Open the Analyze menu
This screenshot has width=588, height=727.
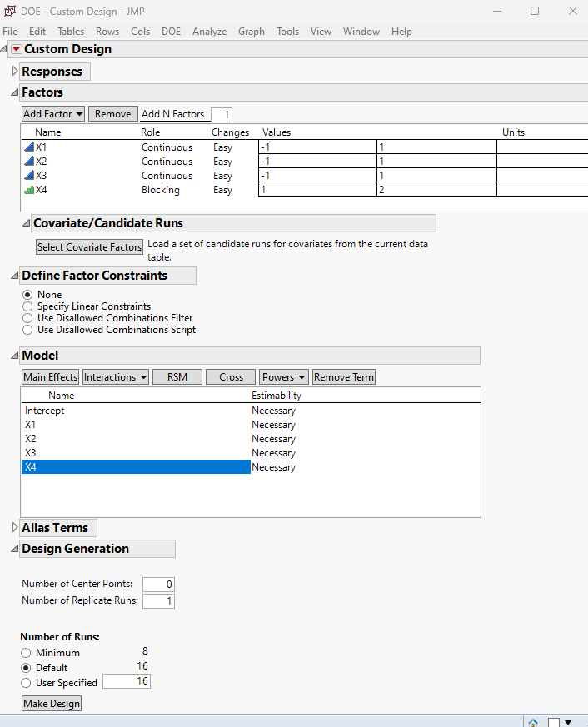(210, 32)
